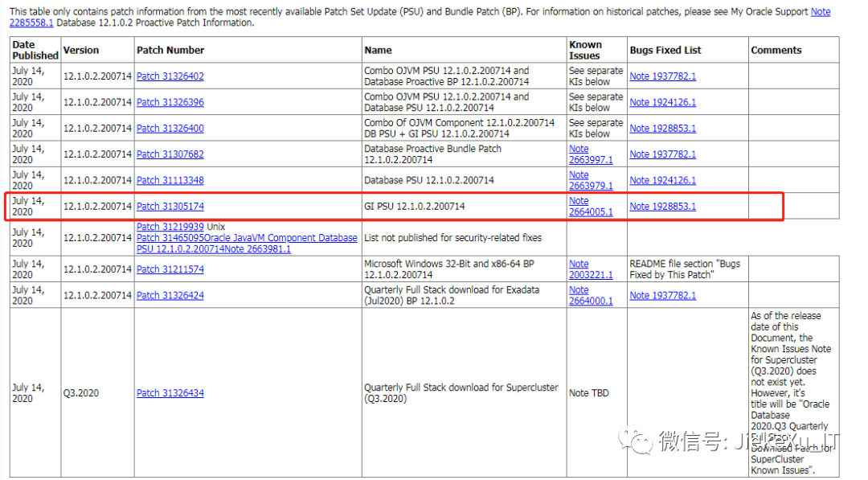Image resolution: width=868 pixels, height=480 pixels.
Task: Click the Bugs Fixed List column header
Action: 687,50
